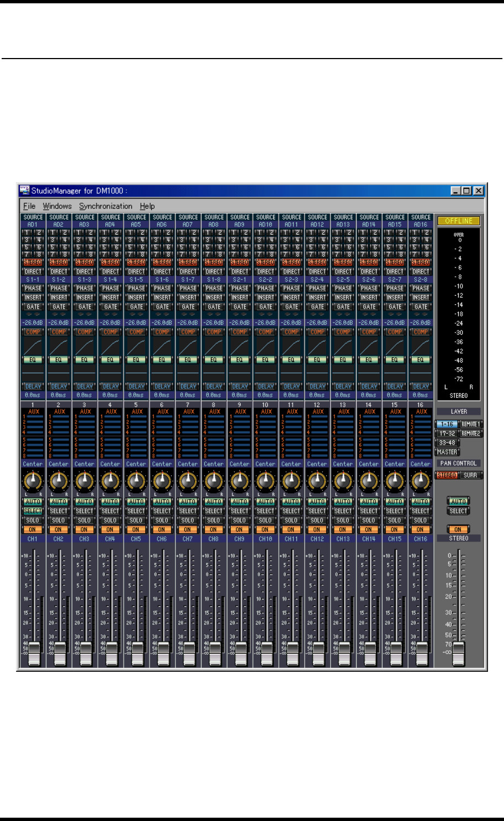Toggle the ON button for channel 2

click(x=59, y=529)
